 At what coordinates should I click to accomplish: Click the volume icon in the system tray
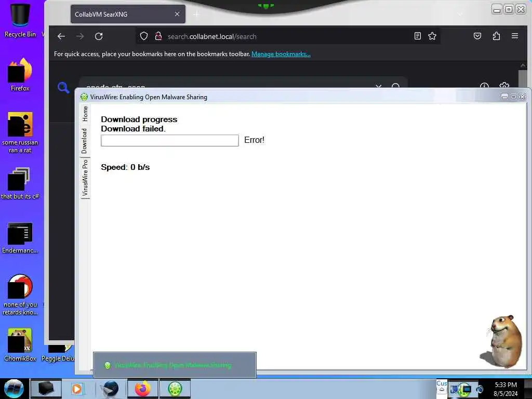[x=479, y=389]
